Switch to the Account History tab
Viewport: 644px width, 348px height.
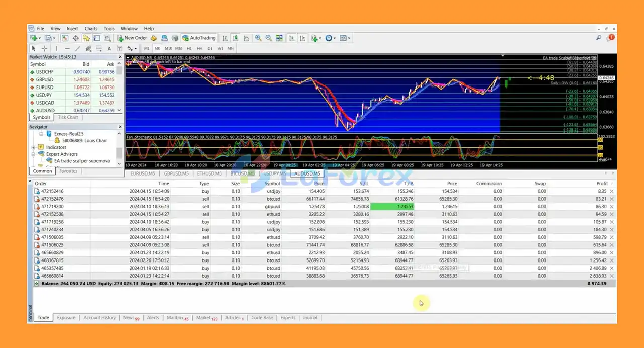tap(99, 318)
